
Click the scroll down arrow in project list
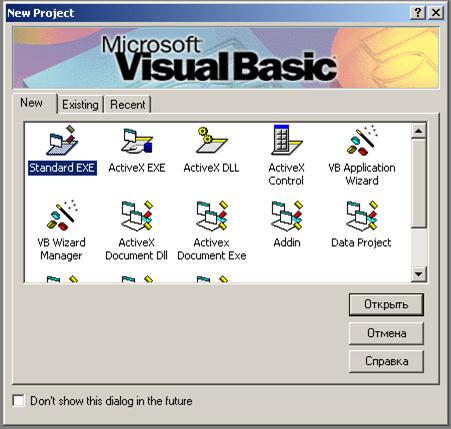(x=418, y=274)
